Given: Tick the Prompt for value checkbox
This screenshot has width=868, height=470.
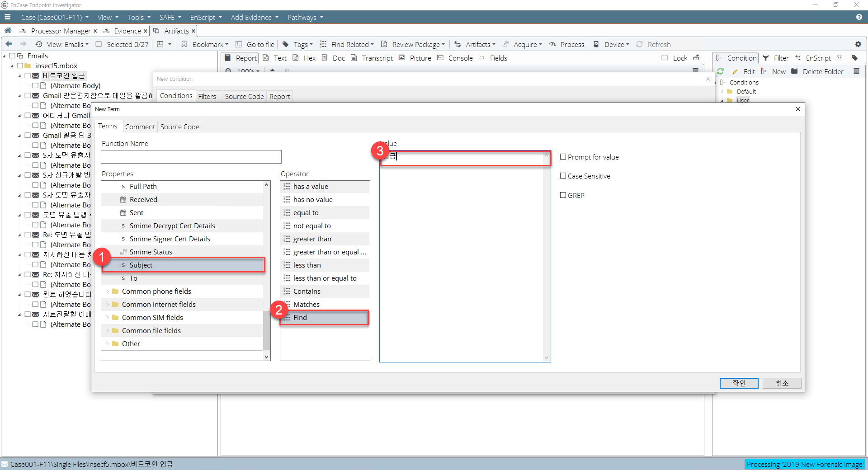Looking at the screenshot, I should 563,157.
